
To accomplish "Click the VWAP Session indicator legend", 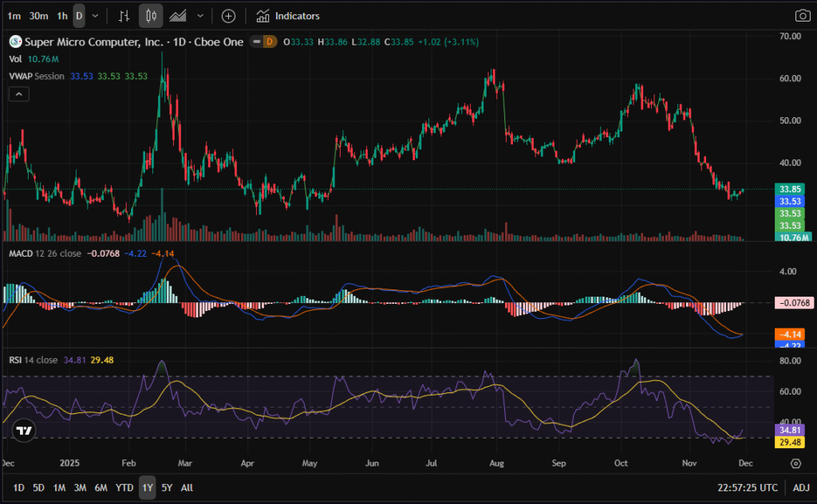I will click(37, 76).
